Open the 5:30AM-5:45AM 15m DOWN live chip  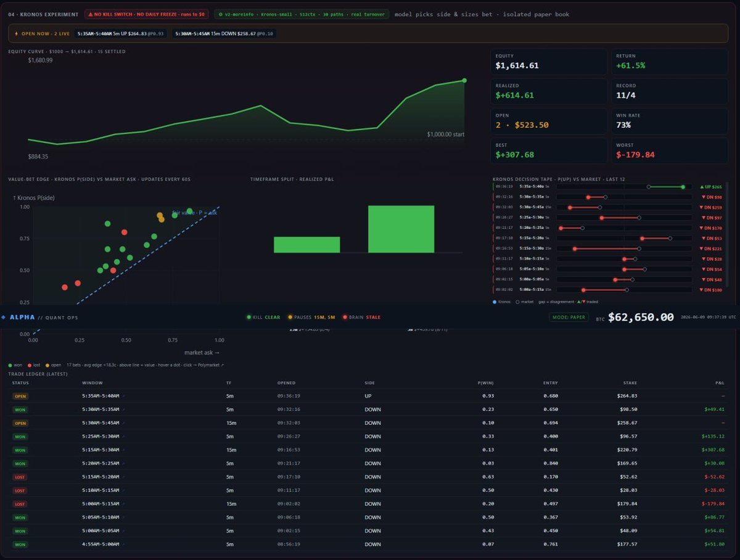pos(224,33)
